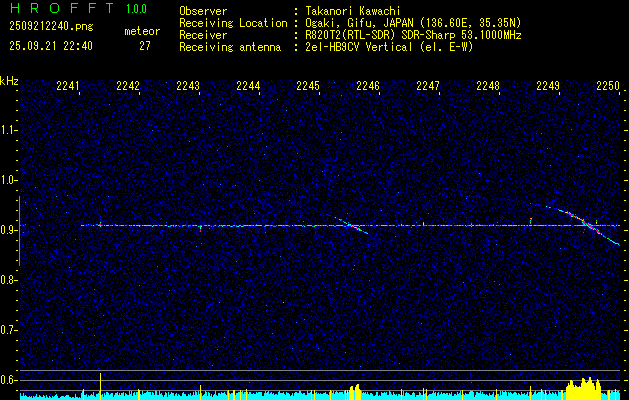
Task: Click the 2245 time marker
Action: point(308,87)
